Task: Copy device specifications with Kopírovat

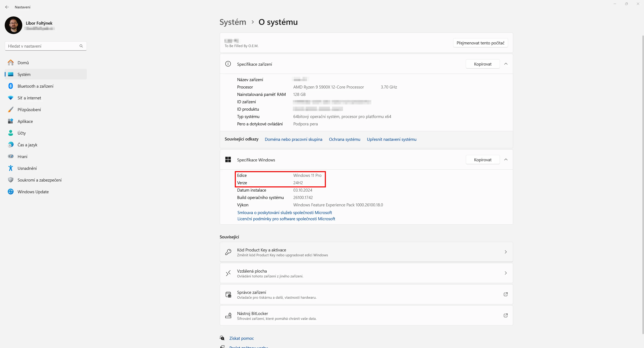Action: [x=482, y=64]
